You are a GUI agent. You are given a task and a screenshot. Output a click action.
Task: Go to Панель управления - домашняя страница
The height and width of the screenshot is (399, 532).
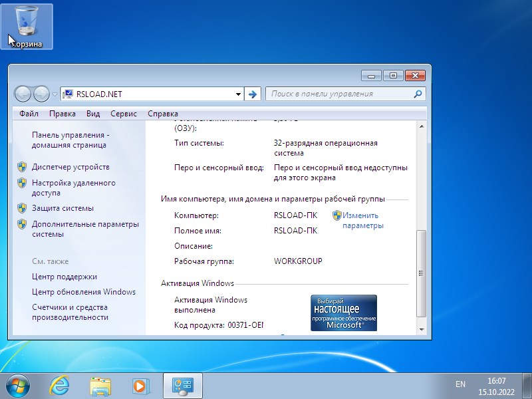(x=70, y=140)
